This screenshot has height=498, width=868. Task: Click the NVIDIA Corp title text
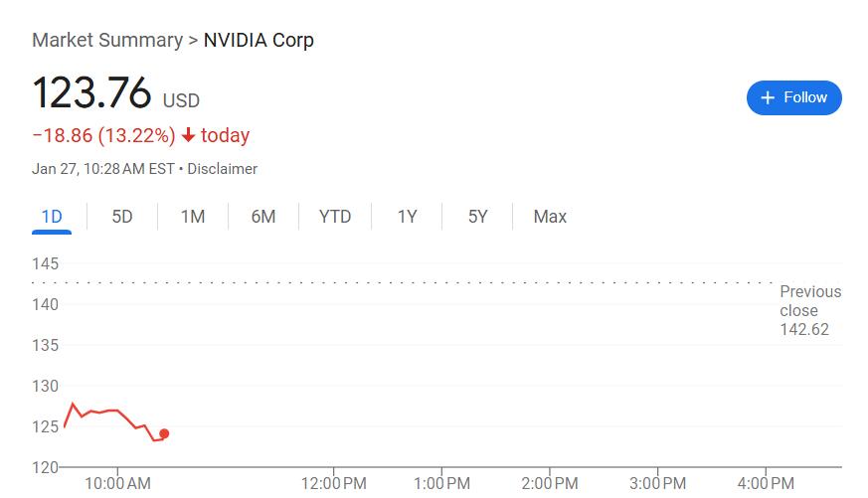[x=259, y=41]
